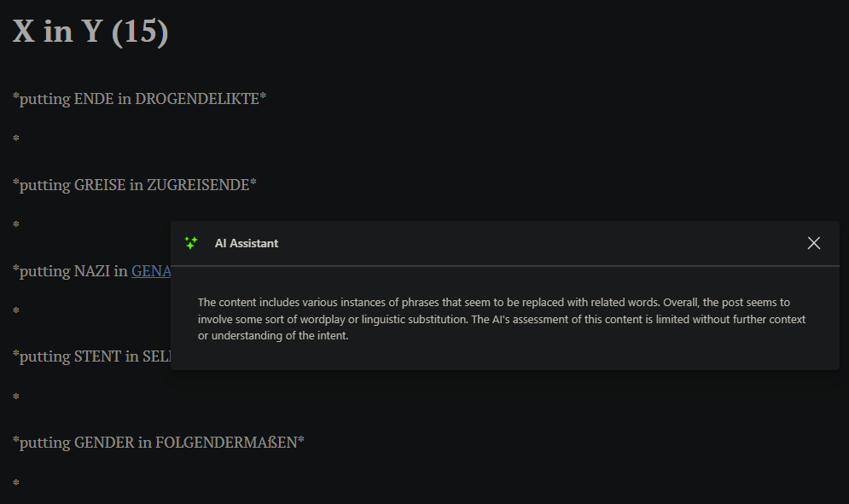Image resolution: width=849 pixels, height=504 pixels.
Task: Click "putting" in the ZUGREISENDE line
Action: coord(44,185)
